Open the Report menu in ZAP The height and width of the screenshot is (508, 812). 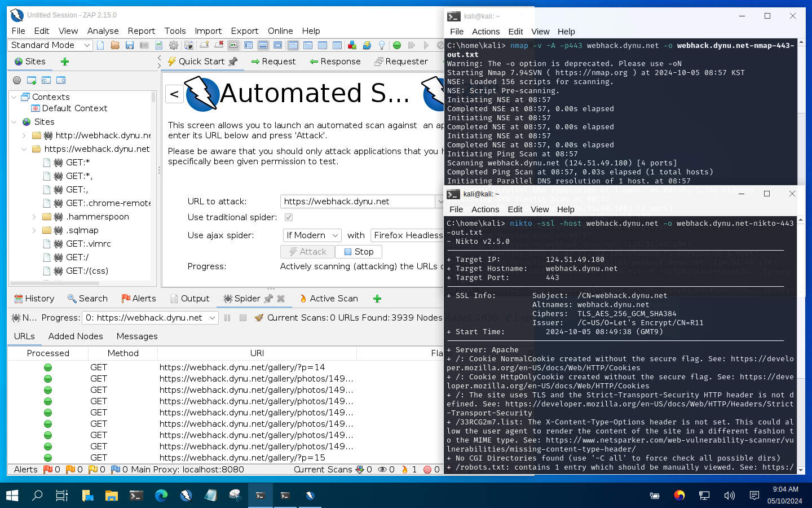point(141,31)
